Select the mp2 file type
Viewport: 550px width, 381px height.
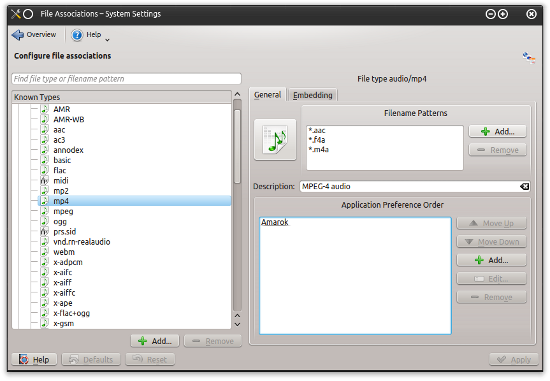pos(61,191)
